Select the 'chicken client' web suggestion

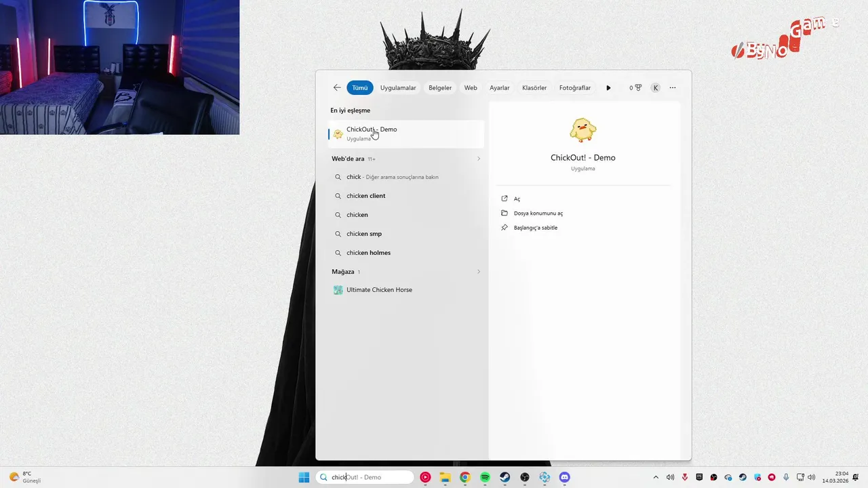tap(406, 196)
